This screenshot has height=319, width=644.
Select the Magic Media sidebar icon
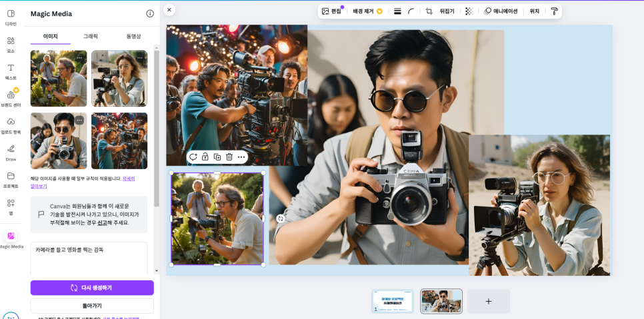pyautogui.click(x=11, y=240)
